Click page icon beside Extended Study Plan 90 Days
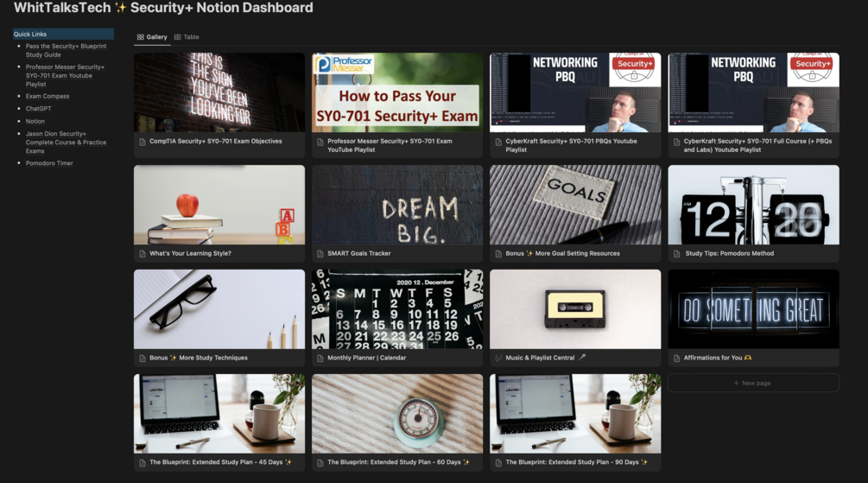Screen dimensions: 868x483 [498, 463]
